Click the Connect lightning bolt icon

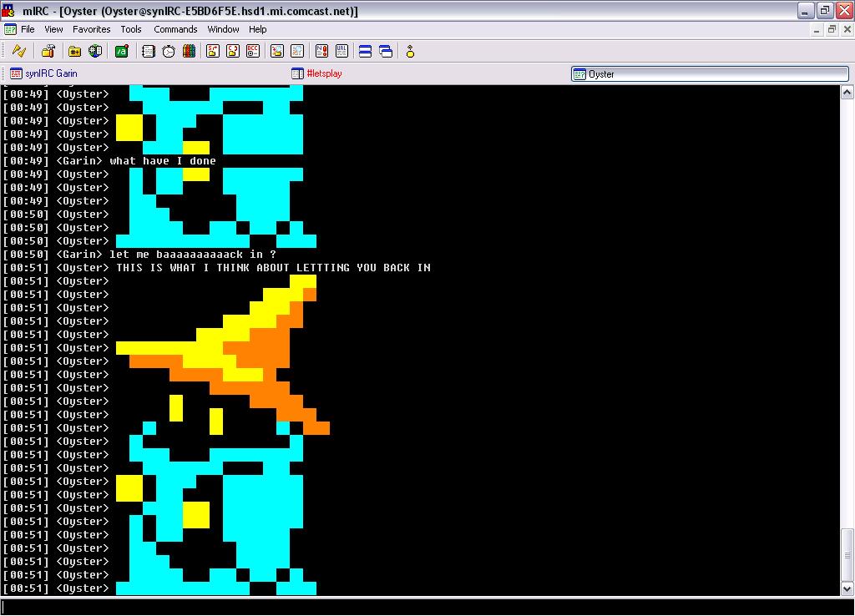[x=19, y=51]
